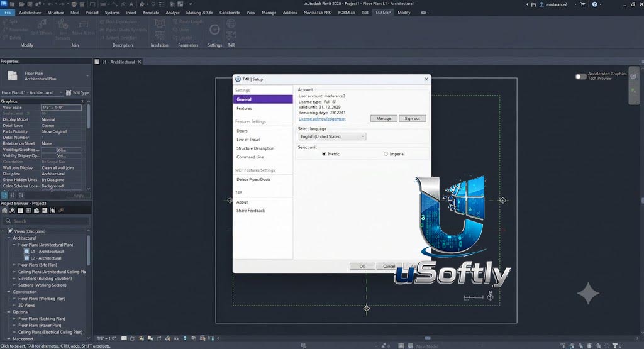The image size is (644, 349).
Task: Open the Architecture ribbon tab
Action: point(30,13)
